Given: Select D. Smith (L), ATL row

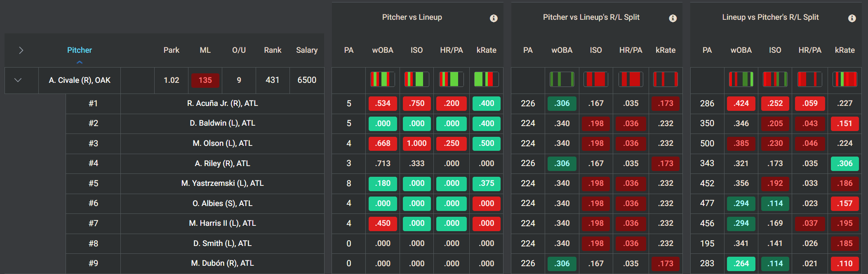Looking at the screenshot, I should click(x=222, y=244).
